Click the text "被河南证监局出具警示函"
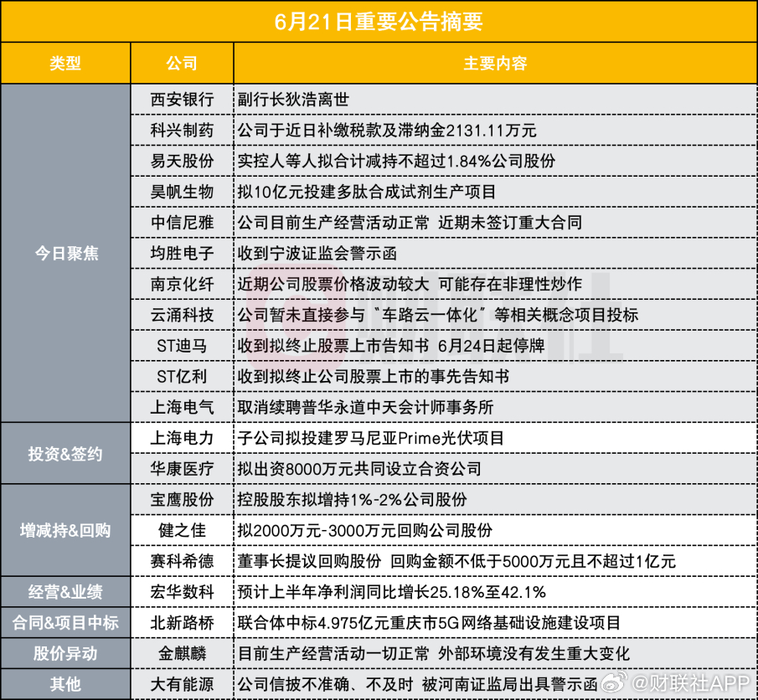Image resolution: width=758 pixels, height=700 pixels. [x=510, y=684]
